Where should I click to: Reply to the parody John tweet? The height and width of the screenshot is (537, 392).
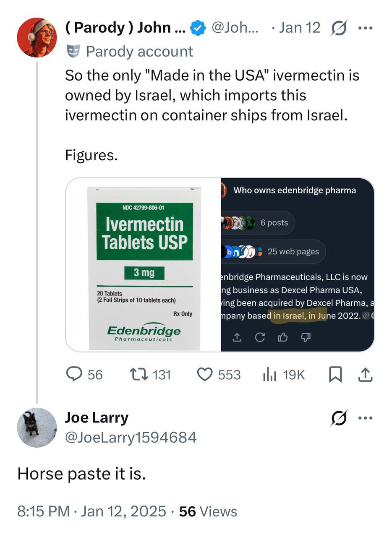74,374
